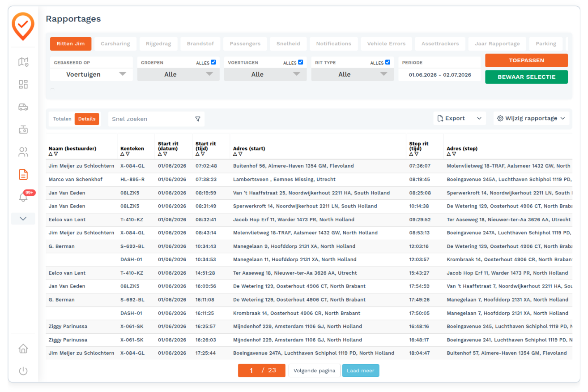Screen dimensions: 588x392
Task: Open the dashboard grid icon in sidebar
Action: pos(23,84)
